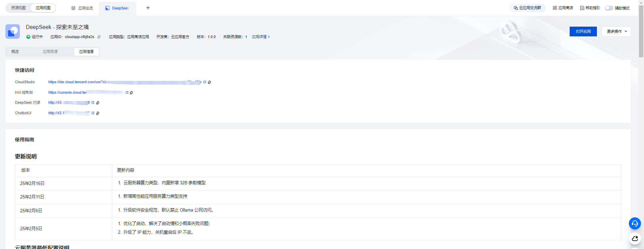Image resolution: width=644 pixels, height=249 pixels.
Task: Click text '内置新增 32B 参数模型'
Action: (184, 183)
